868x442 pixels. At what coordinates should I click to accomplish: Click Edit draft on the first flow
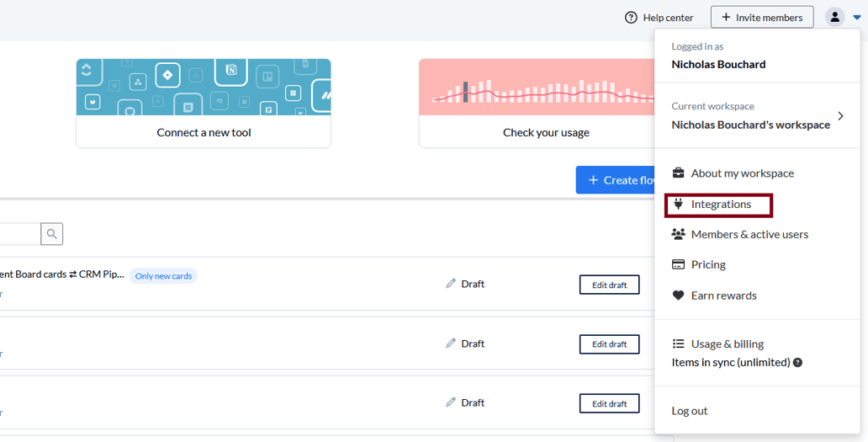609,285
